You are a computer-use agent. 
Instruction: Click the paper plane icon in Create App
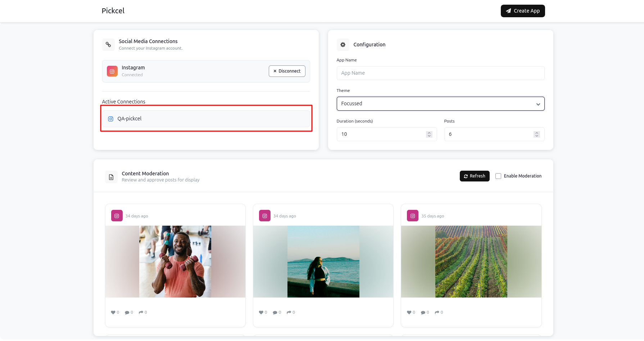tap(508, 11)
